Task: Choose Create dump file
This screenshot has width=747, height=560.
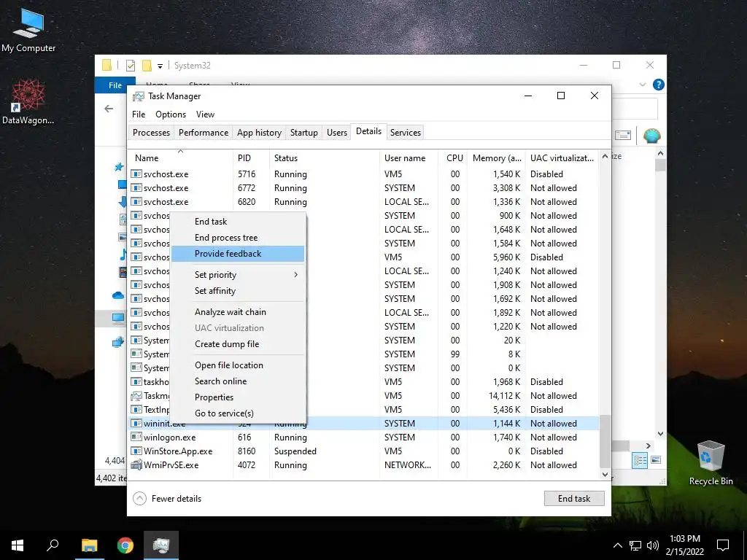Action: coord(237,344)
